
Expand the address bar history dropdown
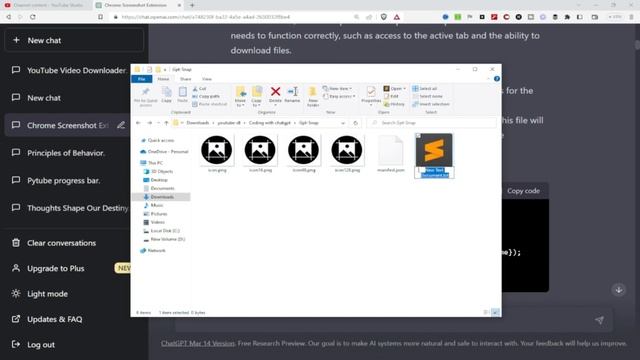pos(343,123)
